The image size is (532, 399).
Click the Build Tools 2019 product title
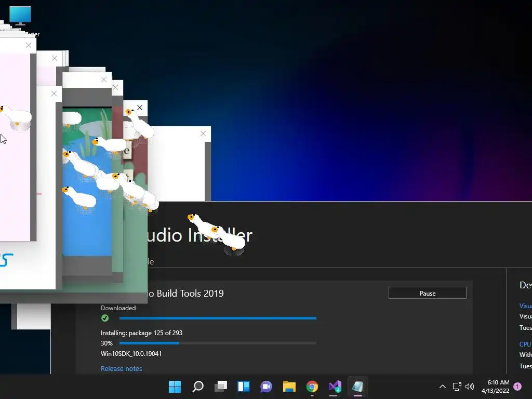click(186, 294)
